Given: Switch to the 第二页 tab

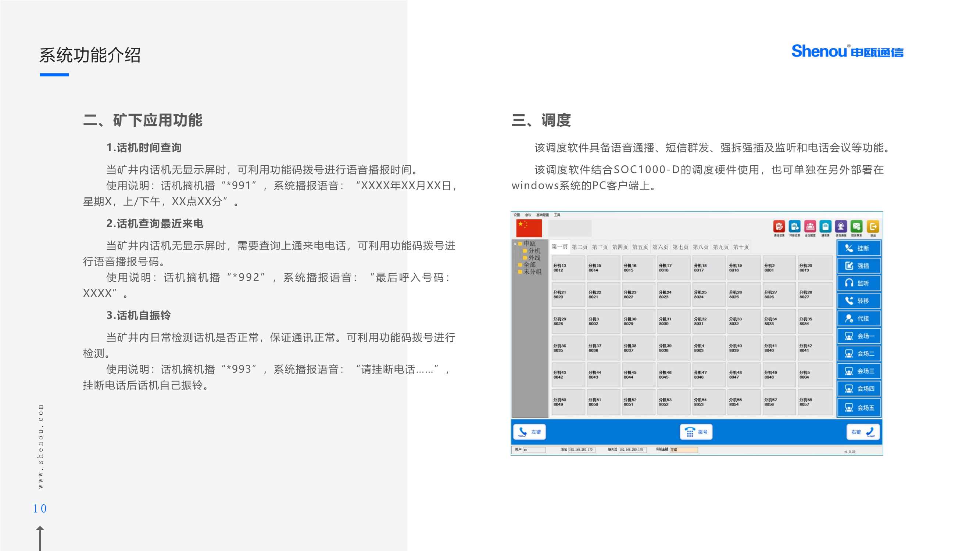Looking at the screenshot, I should click(x=579, y=247).
